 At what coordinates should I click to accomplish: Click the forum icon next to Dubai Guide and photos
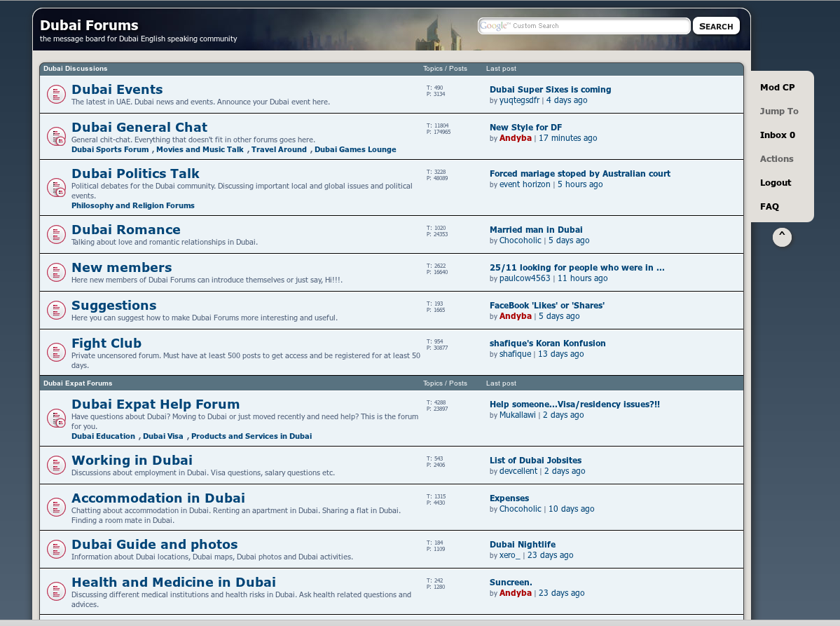click(56, 549)
